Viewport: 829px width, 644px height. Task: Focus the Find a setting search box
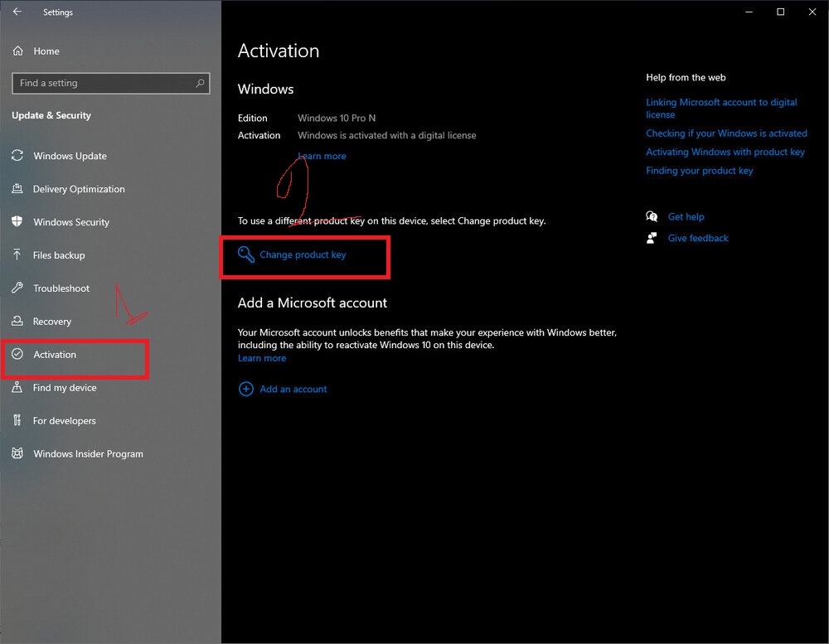(110, 83)
